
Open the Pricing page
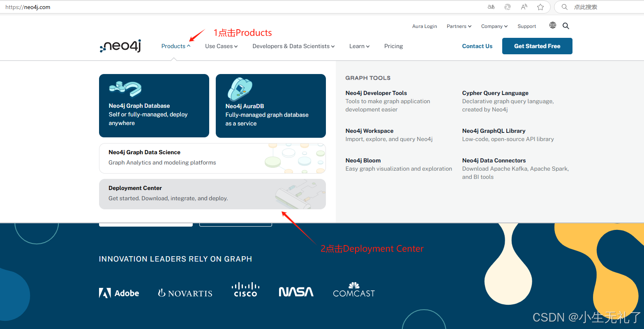point(394,46)
